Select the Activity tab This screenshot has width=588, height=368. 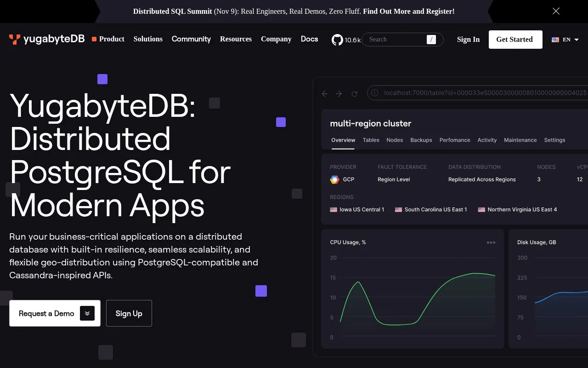(x=487, y=140)
